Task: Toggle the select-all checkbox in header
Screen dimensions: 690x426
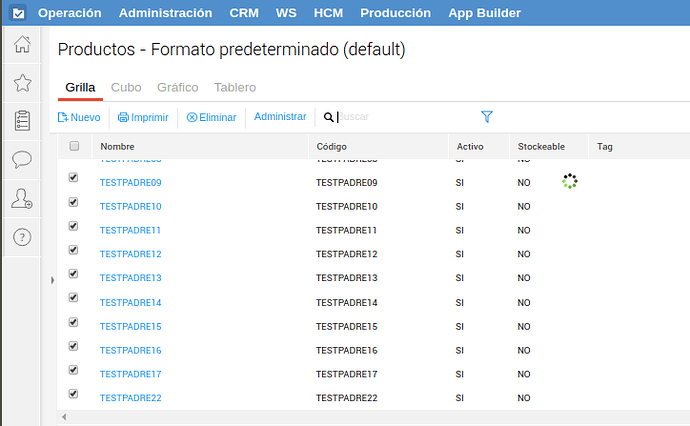Action: (x=73, y=147)
